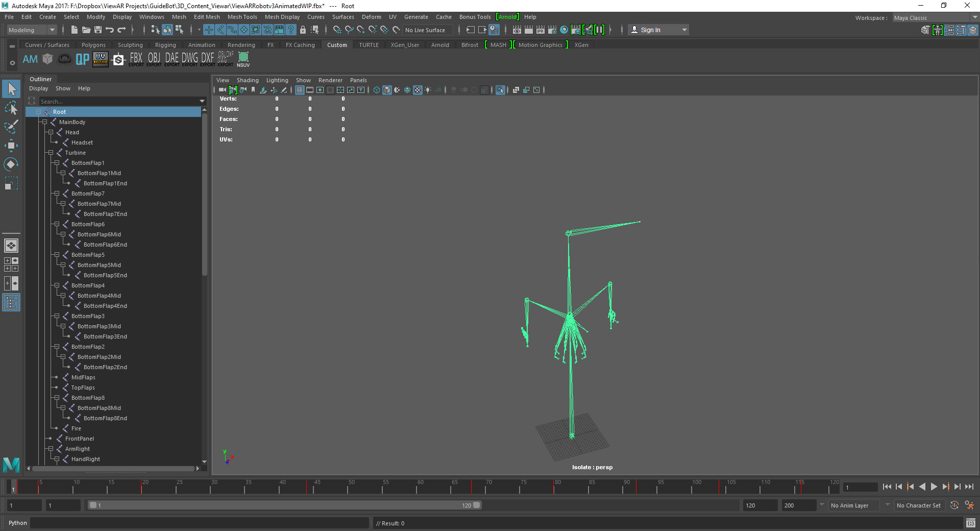
Task: Toggle use all lights in the viewport
Action: click(x=428, y=90)
